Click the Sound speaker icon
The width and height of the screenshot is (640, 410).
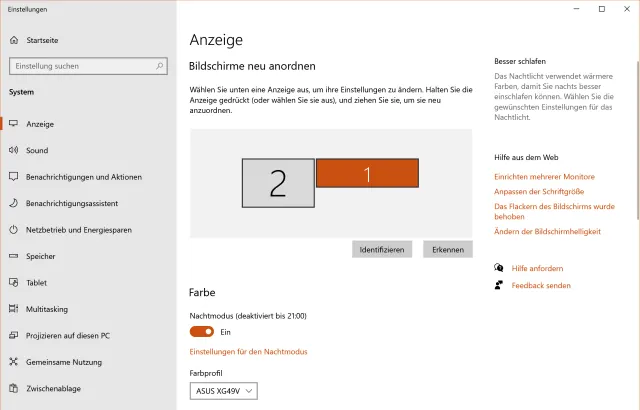[13, 150]
